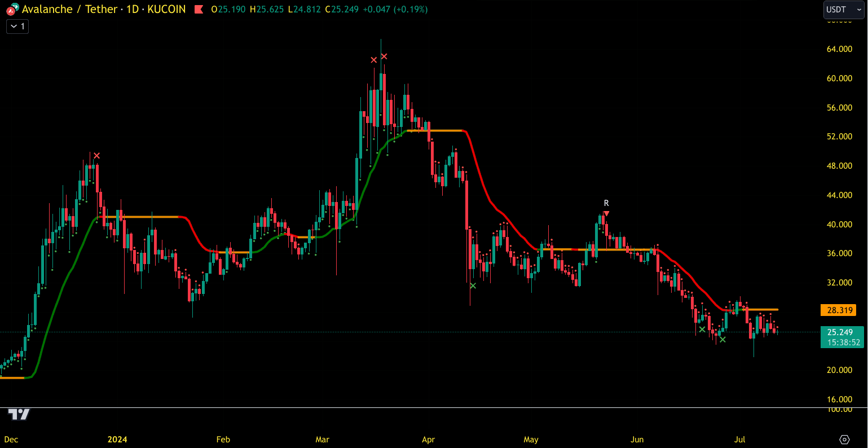Click the green 25.249 last price label
This screenshot has height=448, width=868.
(x=840, y=332)
